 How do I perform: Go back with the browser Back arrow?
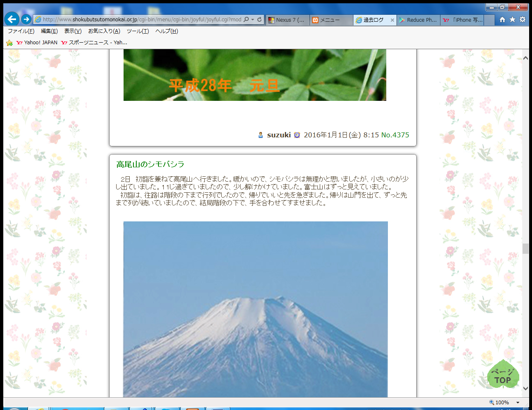tap(12, 19)
